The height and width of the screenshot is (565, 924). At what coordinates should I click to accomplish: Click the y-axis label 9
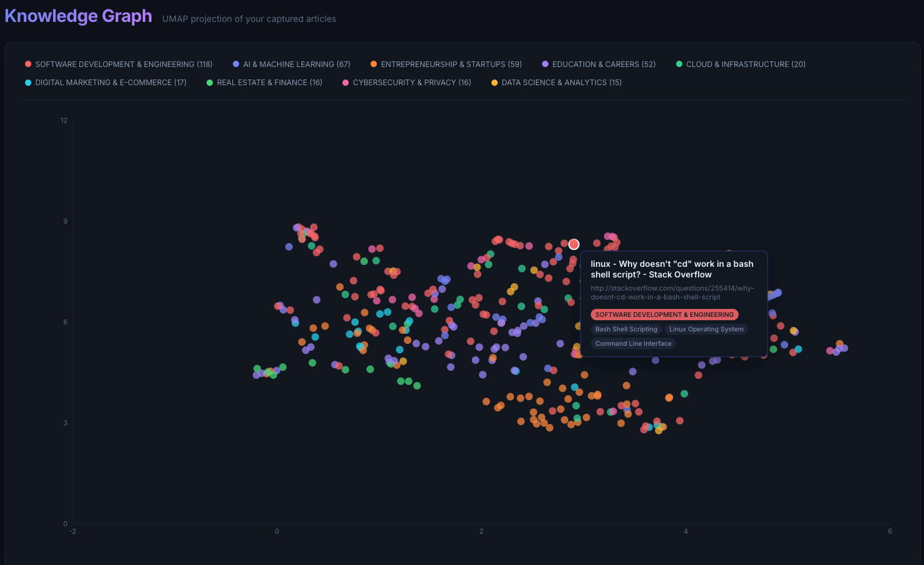pyautogui.click(x=65, y=221)
